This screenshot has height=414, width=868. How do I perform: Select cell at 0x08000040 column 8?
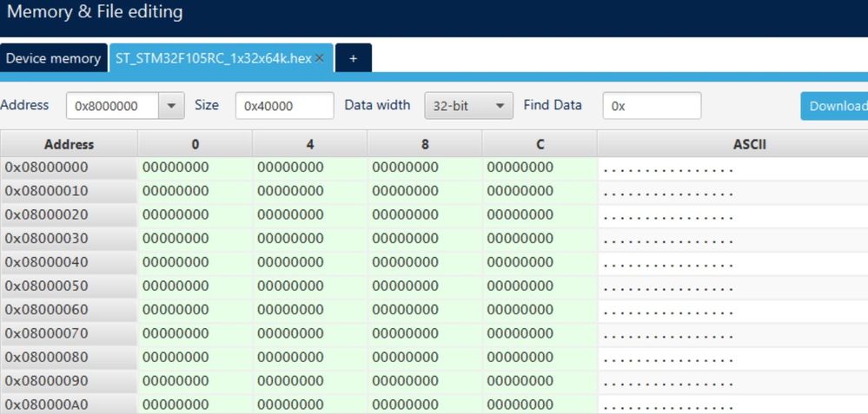point(425,263)
